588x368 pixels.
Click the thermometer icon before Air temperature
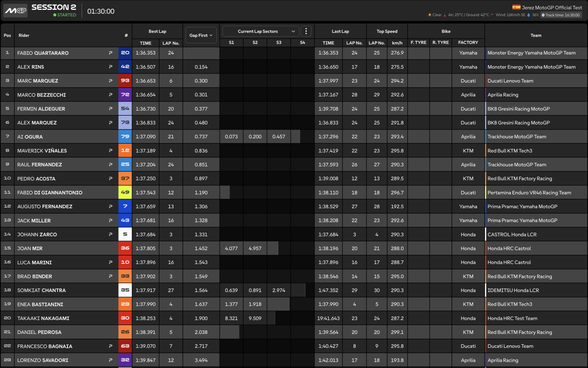coord(445,15)
